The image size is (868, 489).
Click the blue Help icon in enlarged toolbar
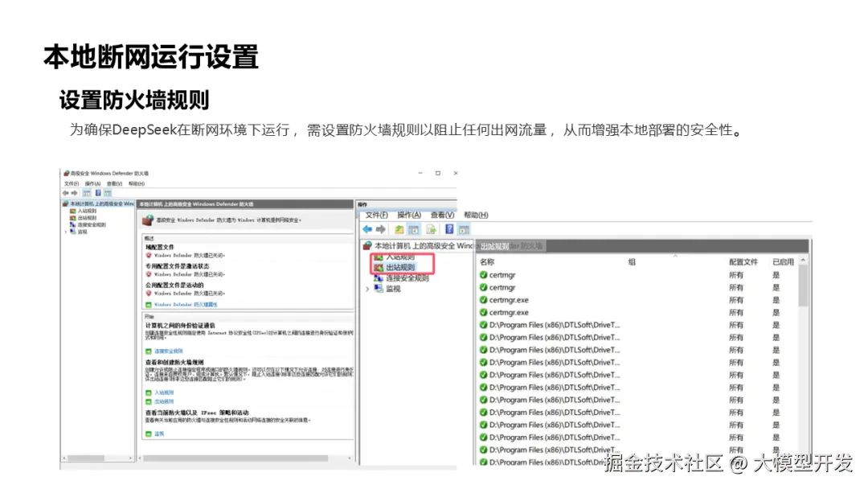449,229
